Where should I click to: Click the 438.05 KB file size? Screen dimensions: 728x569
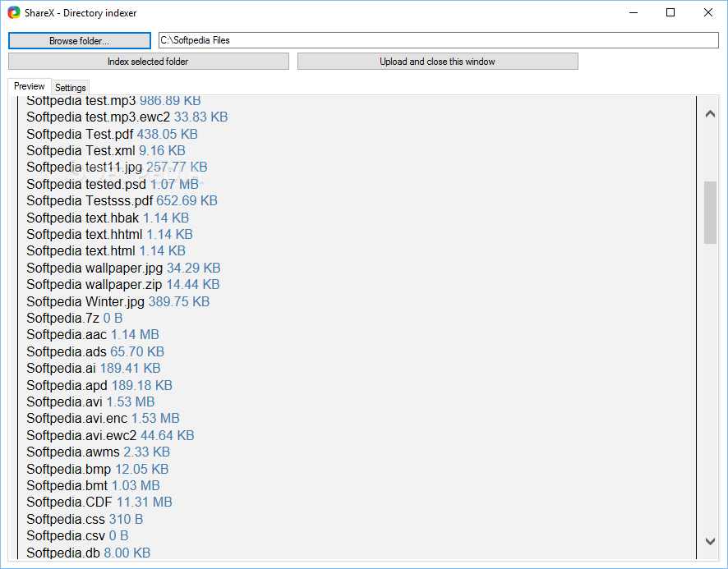[168, 134]
